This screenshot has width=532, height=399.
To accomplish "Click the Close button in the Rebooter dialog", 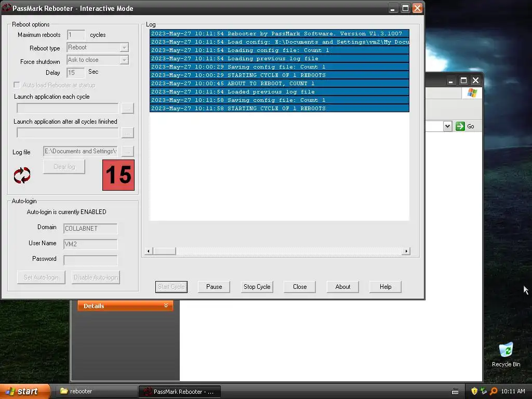I will coord(300,287).
